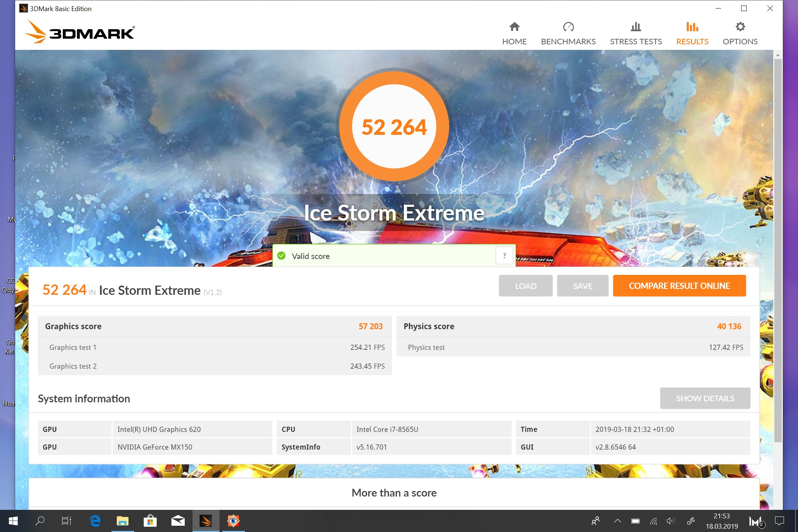Click the Stress Tests bar chart icon

coord(636,27)
